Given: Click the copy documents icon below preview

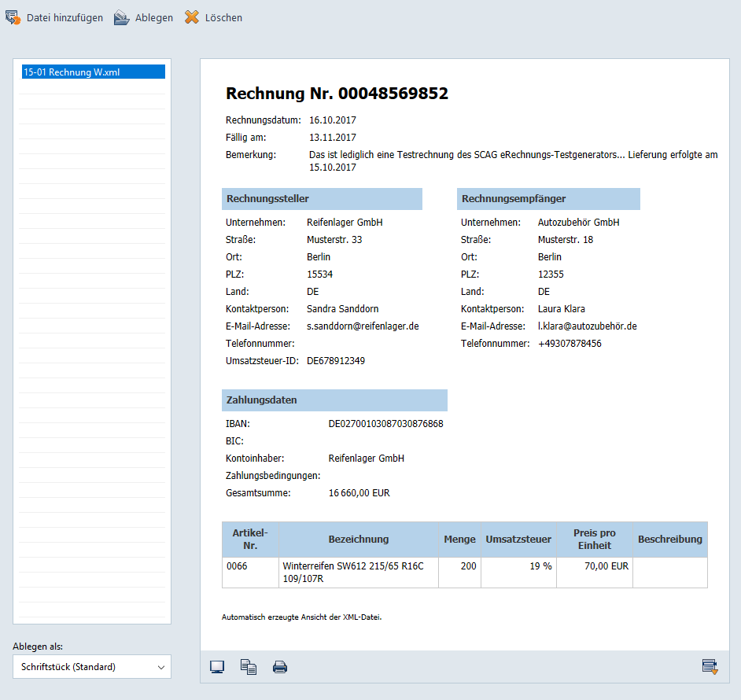Looking at the screenshot, I should 249,667.
